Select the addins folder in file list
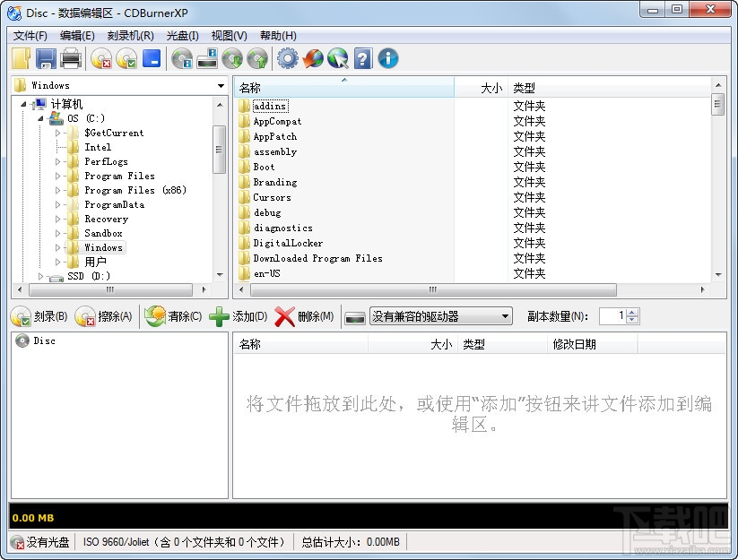738x560 pixels. tap(270, 106)
